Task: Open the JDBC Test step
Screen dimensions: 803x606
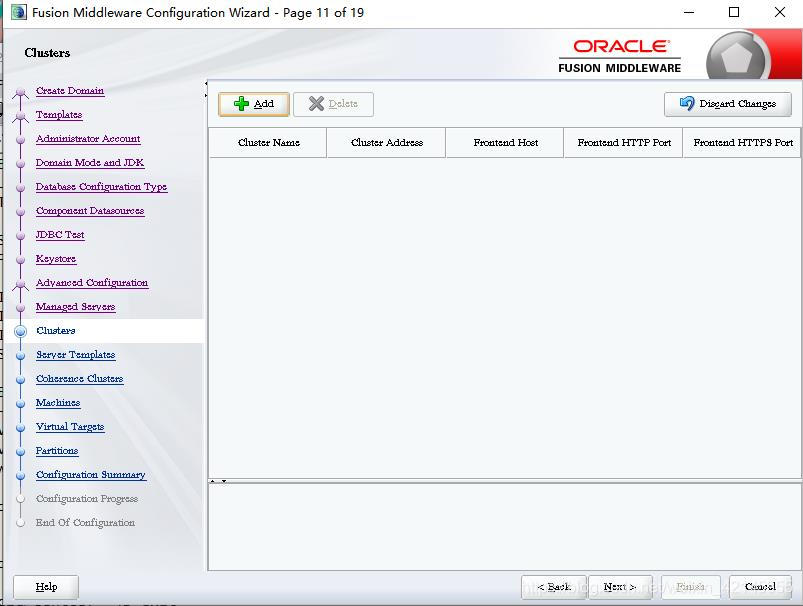Action: point(60,235)
